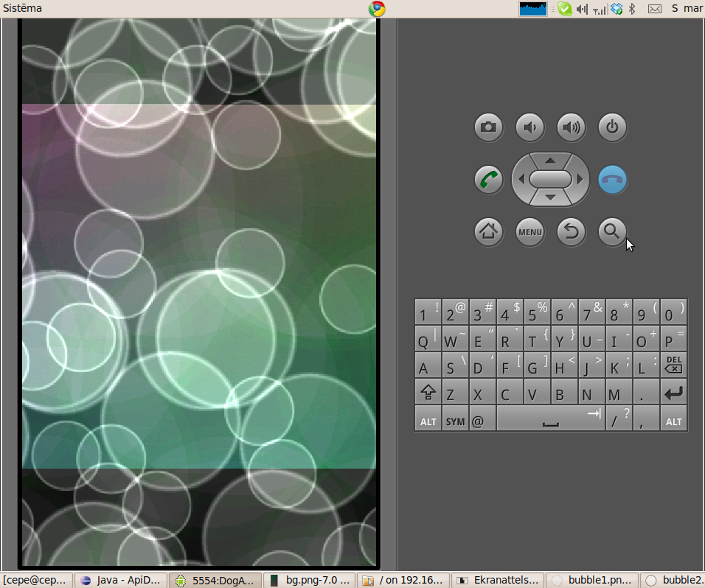Toggle the SYM key on the keyboard
Image resolution: width=705 pixels, height=588 pixels.
pos(454,419)
